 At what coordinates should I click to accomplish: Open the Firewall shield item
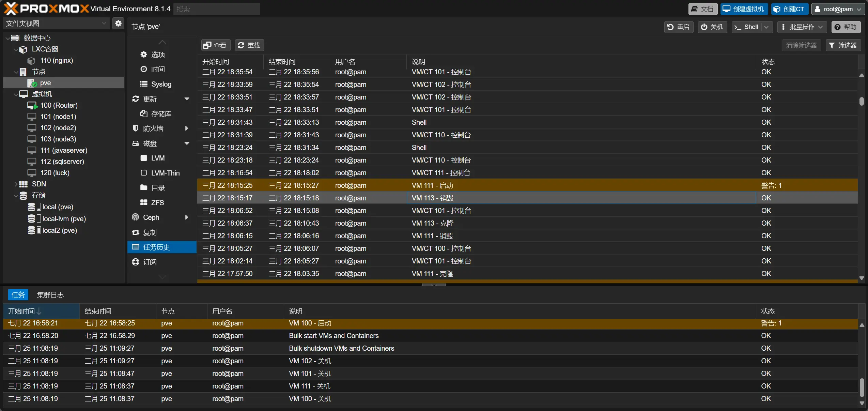click(x=136, y=128)
